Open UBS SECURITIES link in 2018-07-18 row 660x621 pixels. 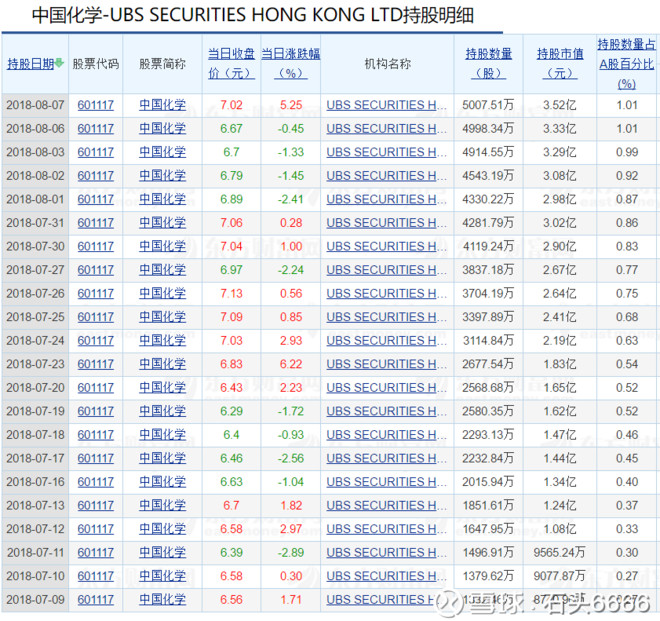click(386, 435)
